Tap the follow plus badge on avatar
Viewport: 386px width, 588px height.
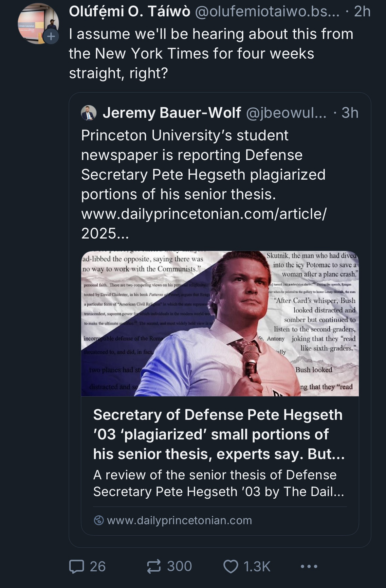pyautogui.click(x=51, y=36)
